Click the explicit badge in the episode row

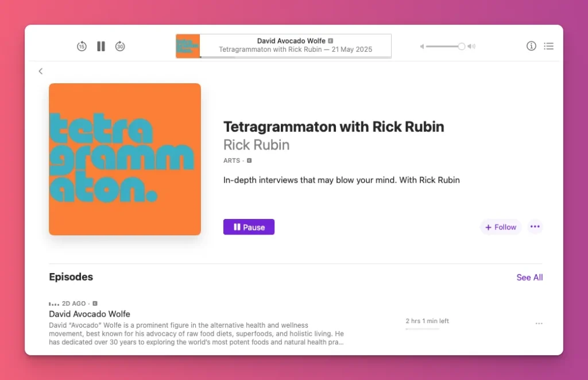coord(95,304)
